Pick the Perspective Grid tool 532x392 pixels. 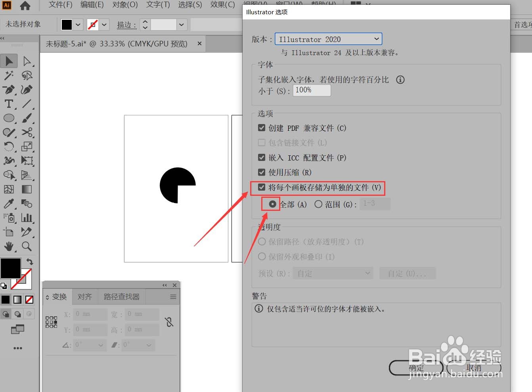point(27,175)
